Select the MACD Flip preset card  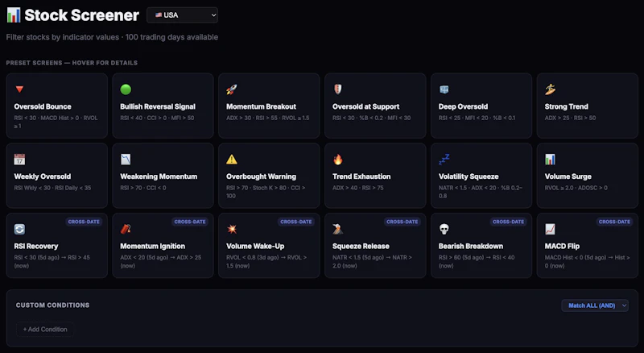pos(588,246)
